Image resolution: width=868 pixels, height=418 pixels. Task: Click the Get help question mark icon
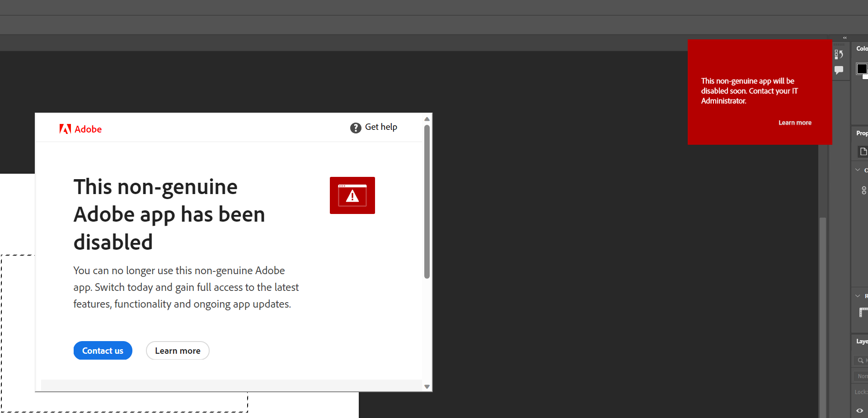pyautogui.click(x=356, y=128)
